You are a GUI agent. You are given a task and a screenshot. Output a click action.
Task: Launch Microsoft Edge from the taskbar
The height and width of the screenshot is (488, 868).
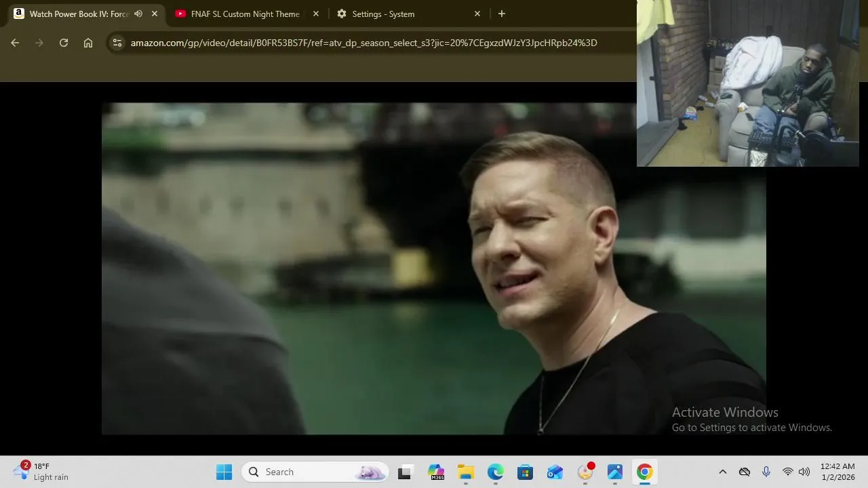pyautogui.click(x=496, y=472)
